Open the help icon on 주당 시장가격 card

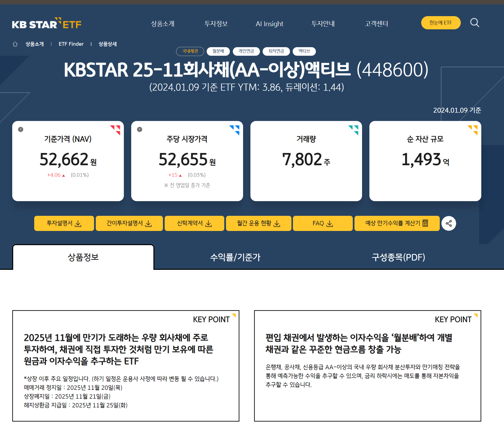(140, 129)
